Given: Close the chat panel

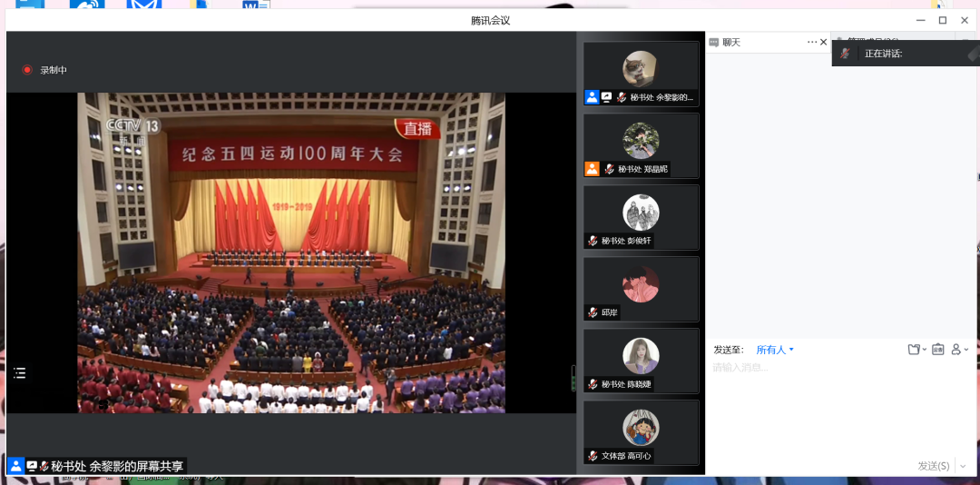Looking at the screenshot, I should (824, 42).
